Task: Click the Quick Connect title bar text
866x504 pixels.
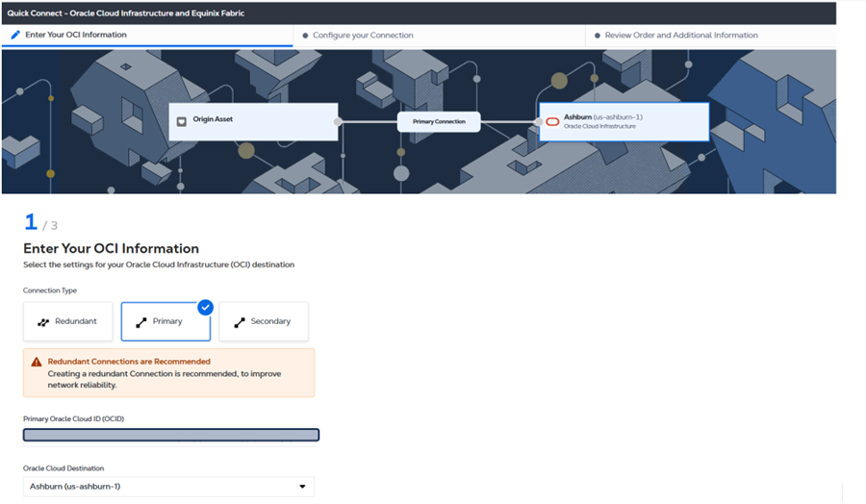Action: tap(125, 13)
